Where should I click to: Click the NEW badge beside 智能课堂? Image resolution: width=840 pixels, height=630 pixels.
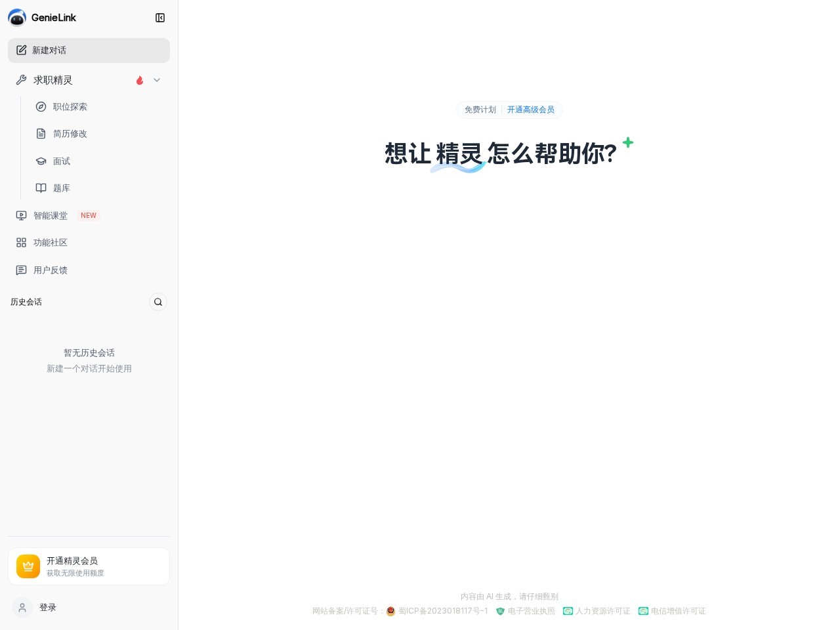89,216
